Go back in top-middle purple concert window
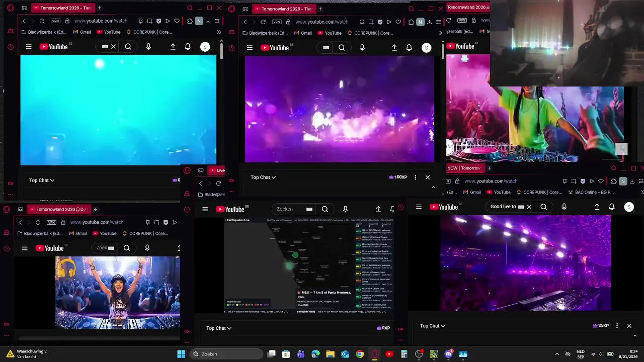The image size is (644, 362). pyautogui.click(x=245, y=22)
